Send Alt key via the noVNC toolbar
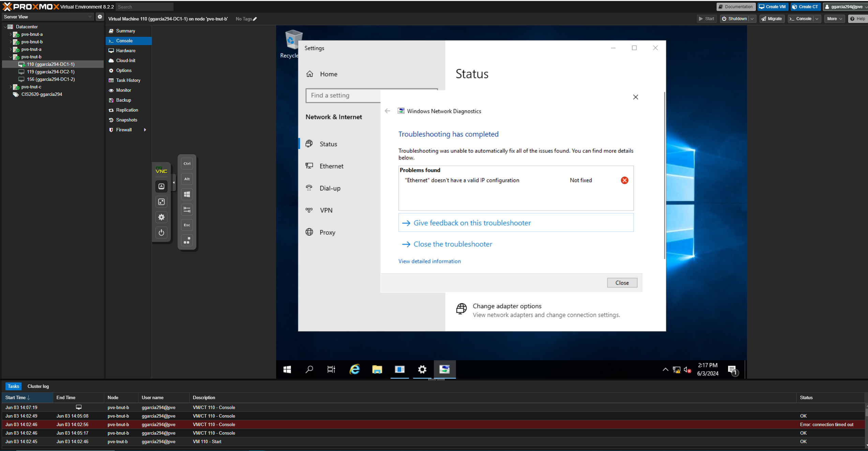The image size is (868, 451). (x=187, y=178)
